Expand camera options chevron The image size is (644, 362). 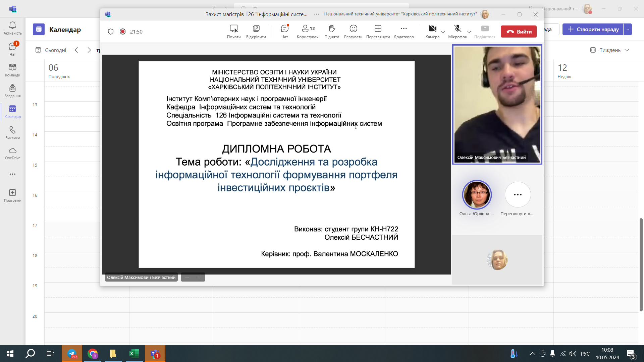pos(443,32)
